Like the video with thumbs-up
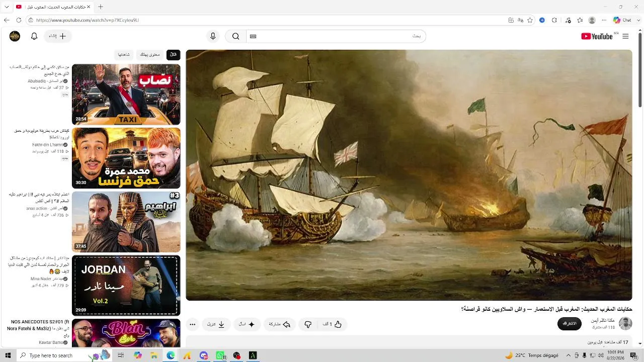The image size is (644, 362). click(333, 324)
